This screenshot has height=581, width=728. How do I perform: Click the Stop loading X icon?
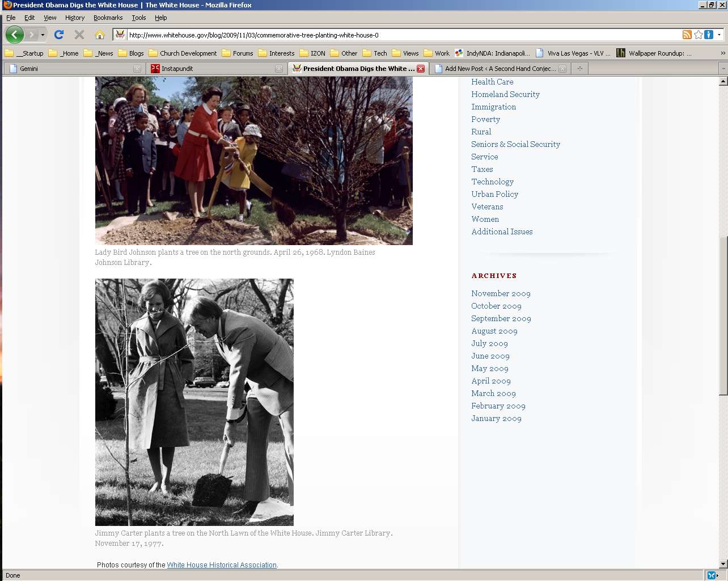[x=79, y=35]
